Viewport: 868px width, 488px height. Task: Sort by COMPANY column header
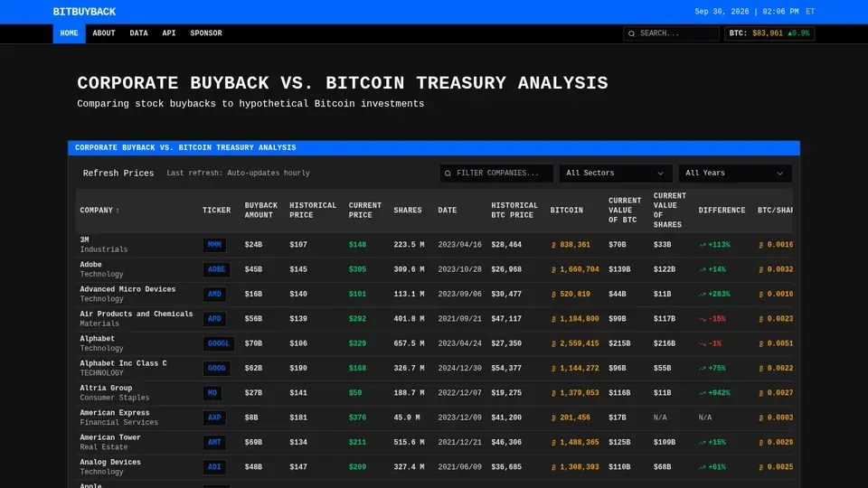pyautogui.click(x=99, y=211)
